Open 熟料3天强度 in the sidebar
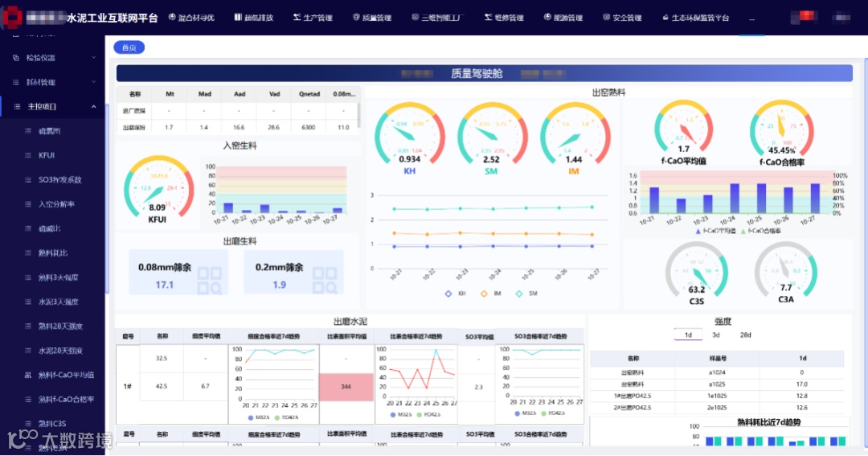Image resolution: width=868 pixels, height=456 pixels. coord(58,277)
